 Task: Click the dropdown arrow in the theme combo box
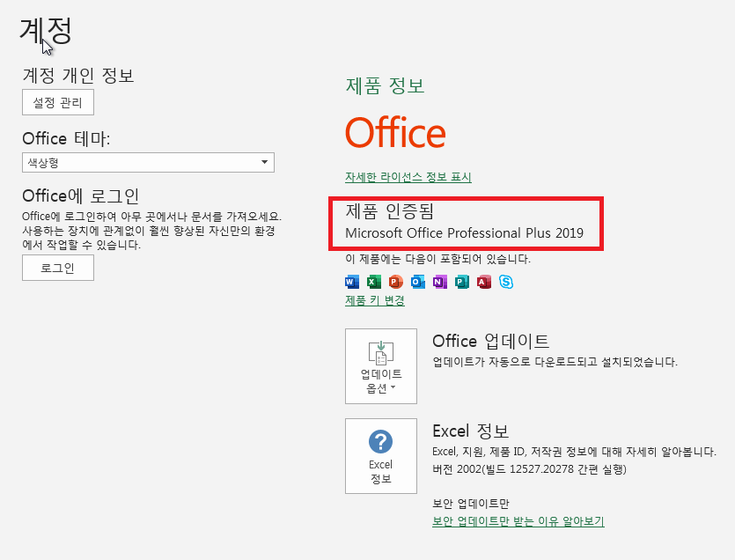pyautogui.click(x=265, y=163)
